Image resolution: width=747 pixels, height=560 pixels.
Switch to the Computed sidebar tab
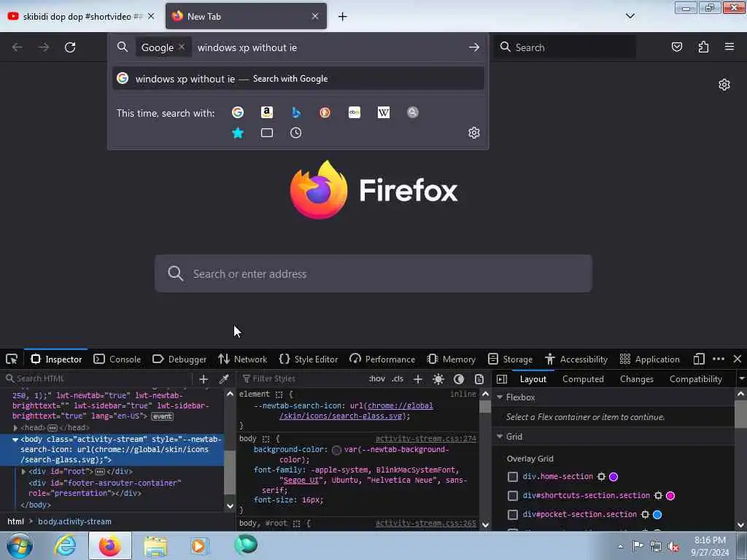583,379
